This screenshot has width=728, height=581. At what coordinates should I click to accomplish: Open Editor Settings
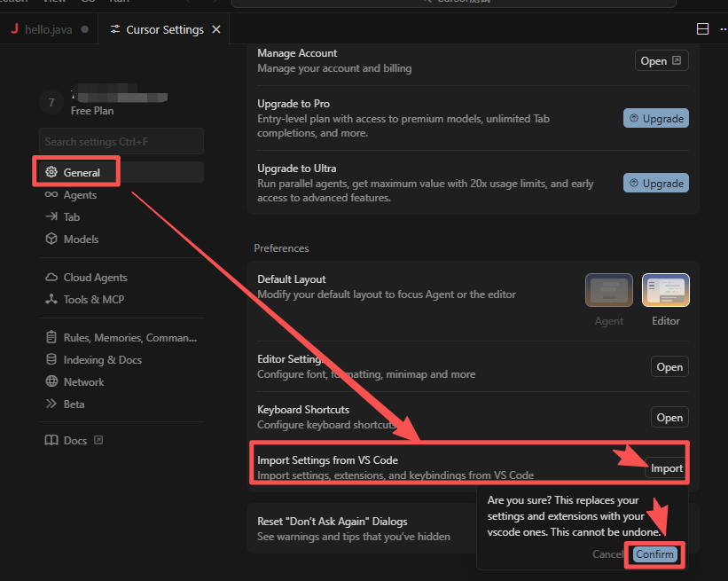[x=669, y=367]
